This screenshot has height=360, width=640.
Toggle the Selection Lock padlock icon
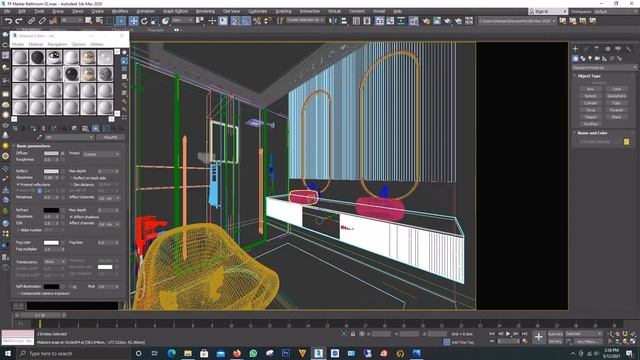click(353, 334)
